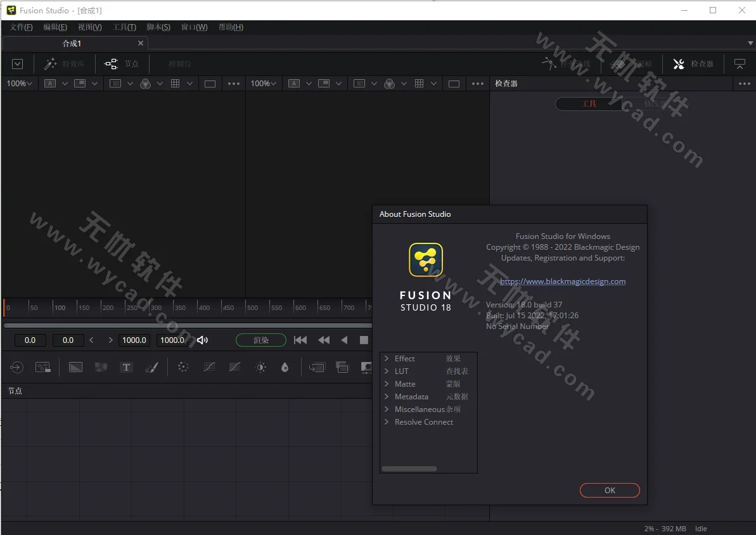This screenshot has height=535, width=756.
Task: Open the 检查器 (Inspector) panel icon
Action: pyautogui.click(x=693, y=63)
